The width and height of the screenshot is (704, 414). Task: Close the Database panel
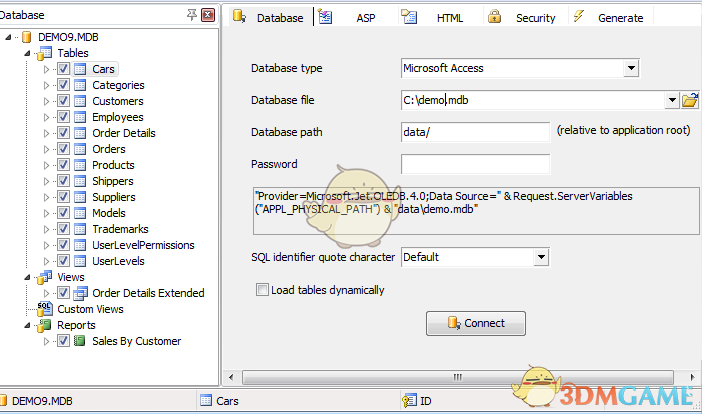208,15
